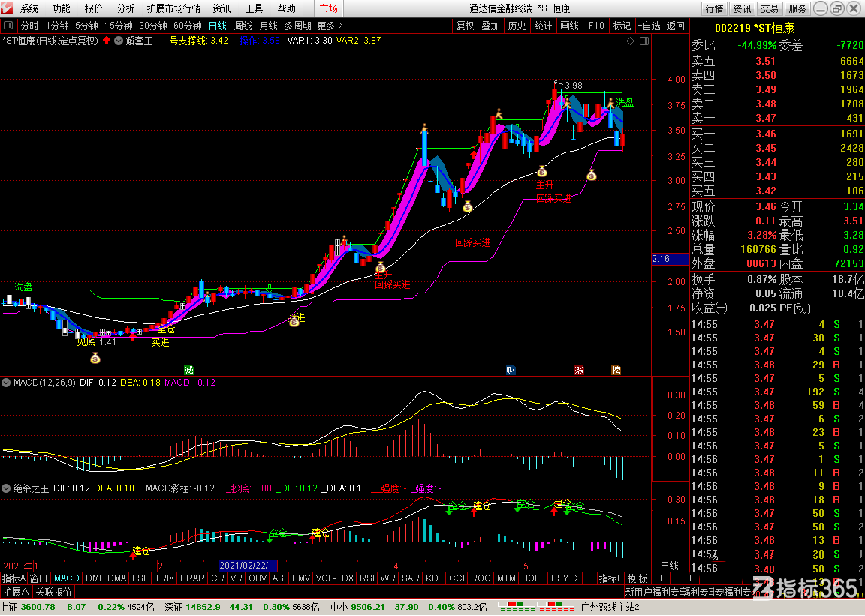The image size is (865, 616).
Task: Select the 月线 monthly period
Action: pos(269,26)
